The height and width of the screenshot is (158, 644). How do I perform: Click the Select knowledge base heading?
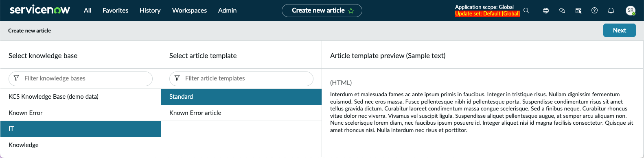pos(43,56)
